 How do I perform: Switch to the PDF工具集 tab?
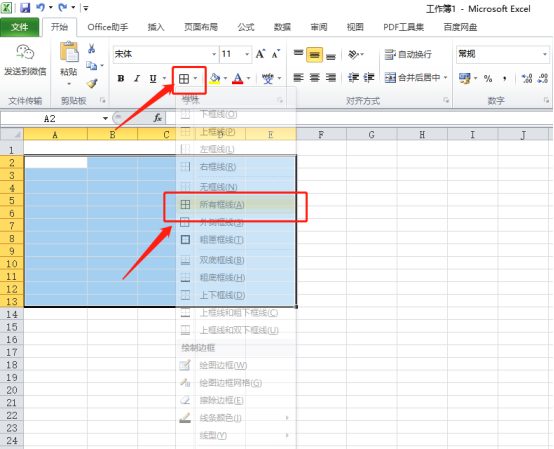(x=403, y=27)
